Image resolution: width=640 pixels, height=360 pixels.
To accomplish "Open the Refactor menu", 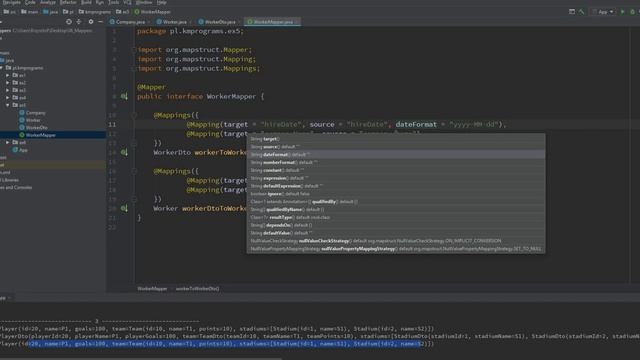I will pos(68,2).
